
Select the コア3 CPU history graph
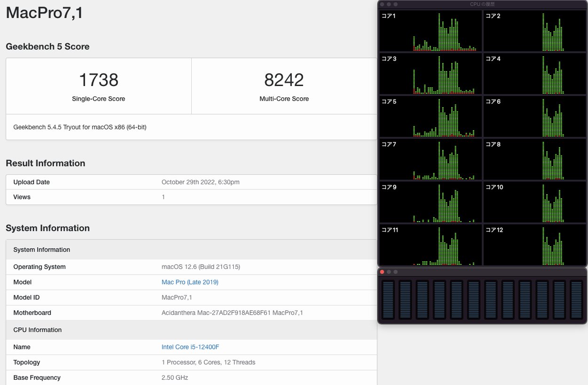pyautogui.click(x=431, y=74)
